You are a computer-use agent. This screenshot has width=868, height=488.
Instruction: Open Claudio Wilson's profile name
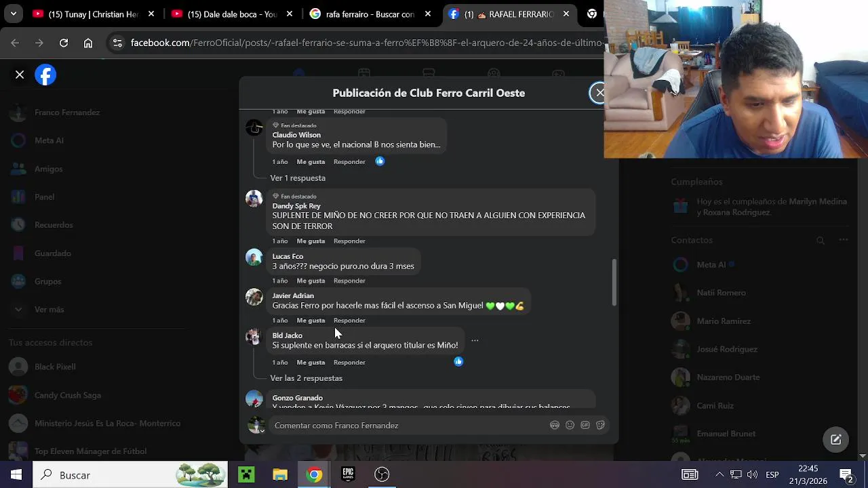point(296,135)
